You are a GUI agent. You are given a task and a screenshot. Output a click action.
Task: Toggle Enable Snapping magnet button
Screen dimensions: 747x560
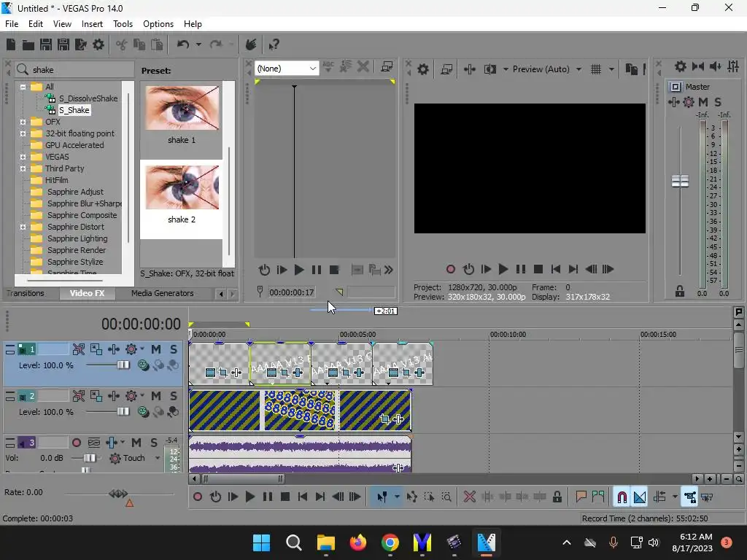coord(622,497)
